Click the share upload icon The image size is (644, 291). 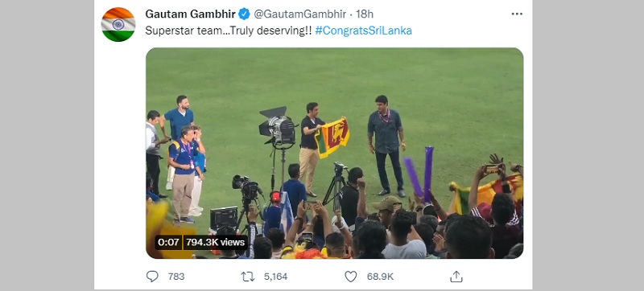click(x=456, y=277)
